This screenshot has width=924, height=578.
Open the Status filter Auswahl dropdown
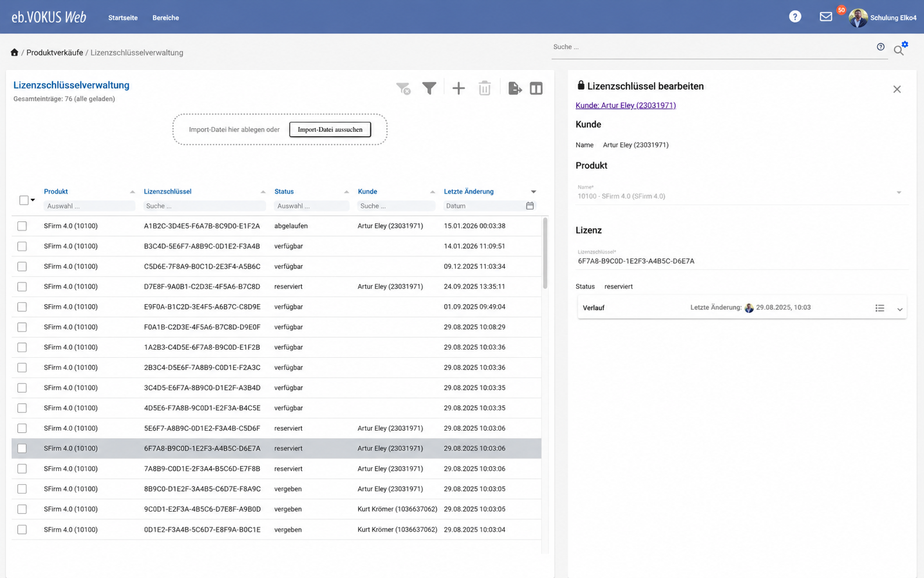311,206
